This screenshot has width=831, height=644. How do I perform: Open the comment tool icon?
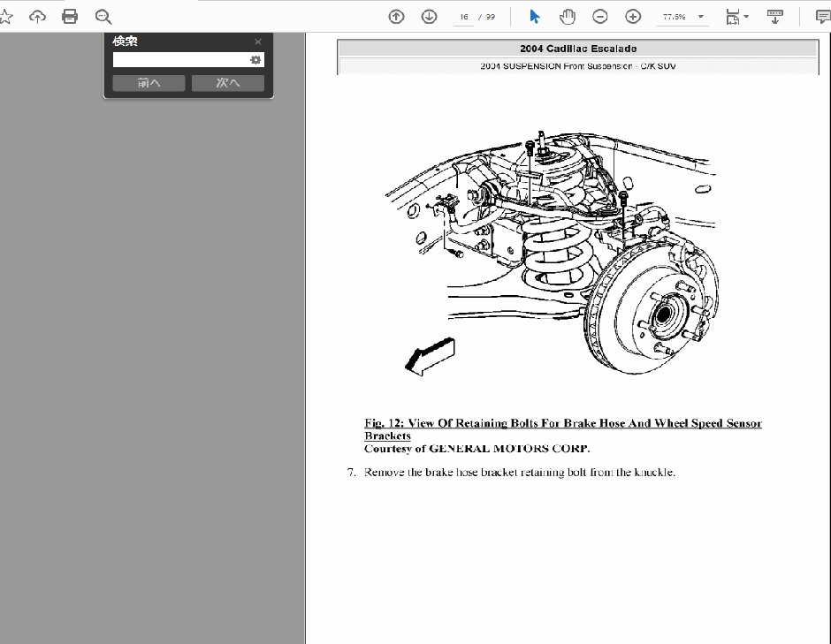click(x=823, y=17)
